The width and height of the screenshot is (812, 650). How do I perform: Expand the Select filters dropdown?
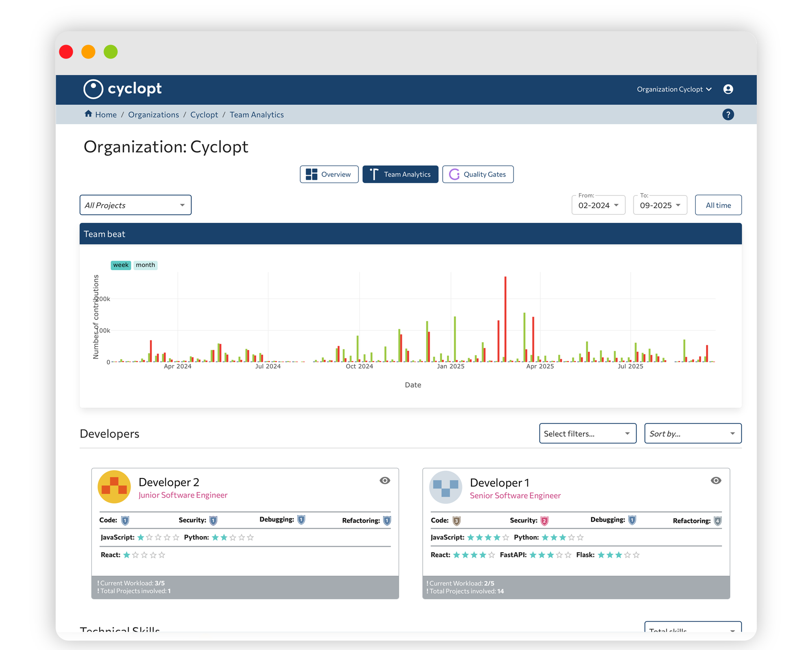pyautogui.click(x=587, y=434)
